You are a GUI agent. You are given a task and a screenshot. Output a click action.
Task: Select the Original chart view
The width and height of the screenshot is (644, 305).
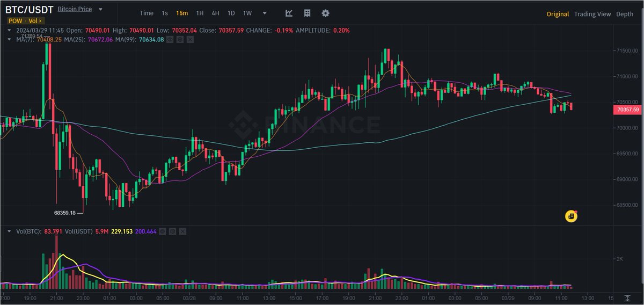tap(558, 14)
